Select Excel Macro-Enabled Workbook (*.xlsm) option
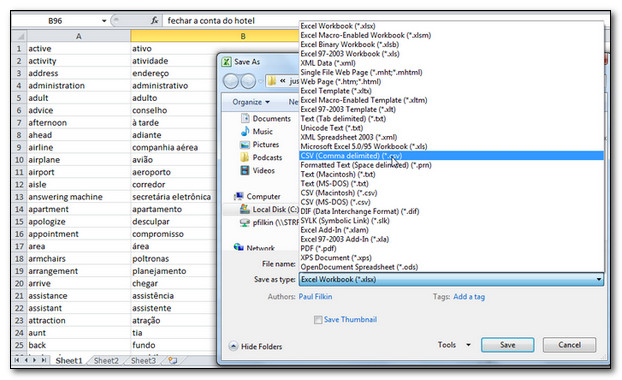The image size is (622, 380). point(451,35)
